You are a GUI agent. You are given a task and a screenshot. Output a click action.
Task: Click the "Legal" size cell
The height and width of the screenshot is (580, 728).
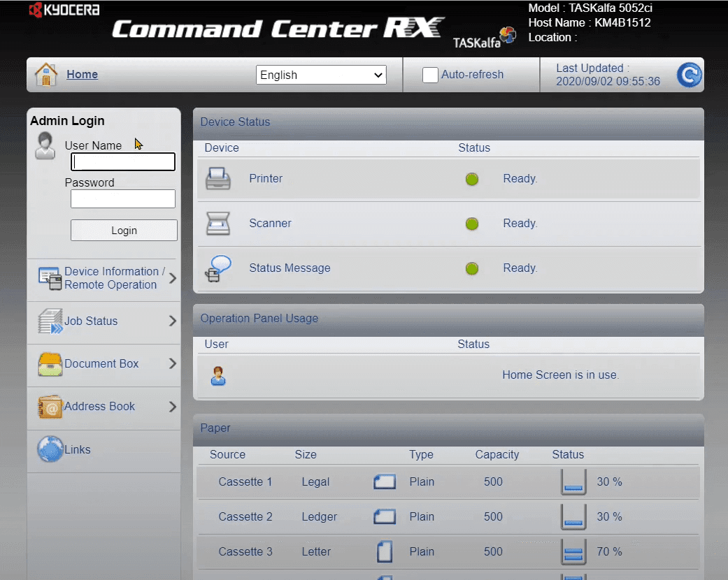pos(315,482)
